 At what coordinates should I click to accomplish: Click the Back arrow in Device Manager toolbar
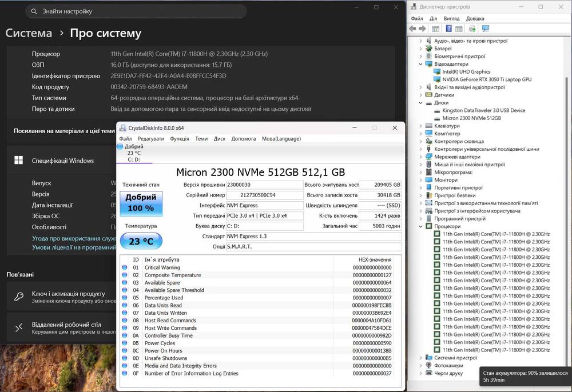click(412, 29)
